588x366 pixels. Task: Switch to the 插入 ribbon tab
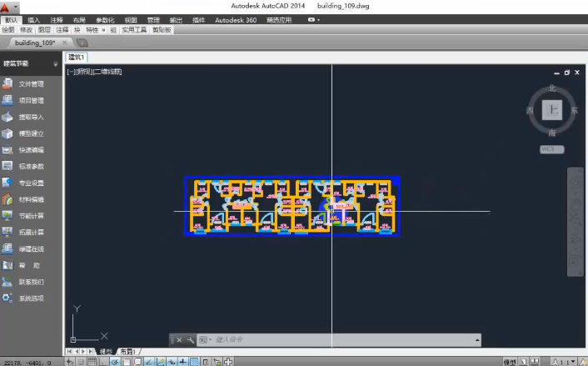pyautogui.click(x=33, y=18)
